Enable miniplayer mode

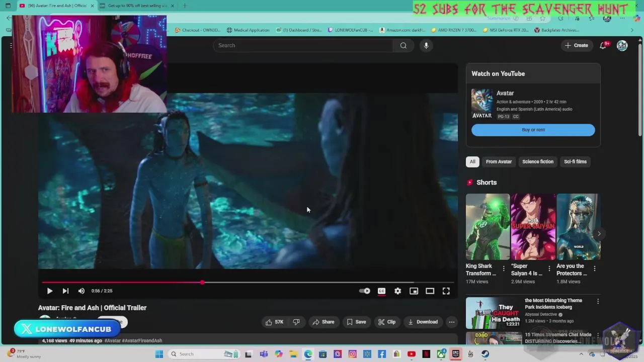414,291
